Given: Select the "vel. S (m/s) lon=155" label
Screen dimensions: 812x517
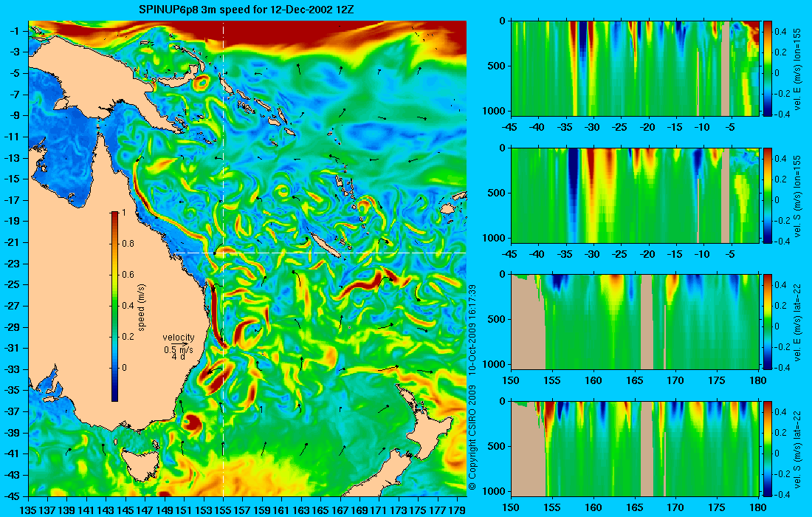Looking at the screenshot, I should [798, 196].
